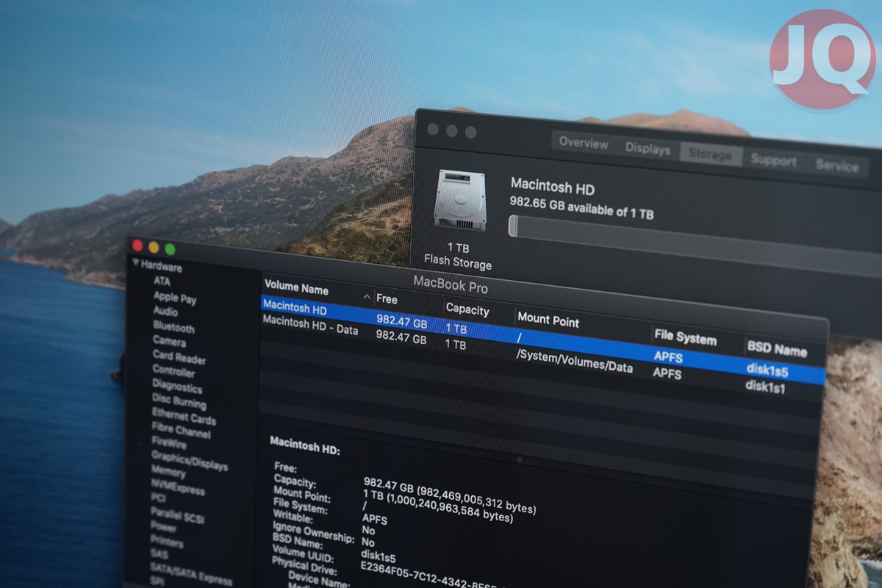Screen dimensions: 882x588
Task: Select Memory in the sidebar
Action: click(x=168, y=472)
